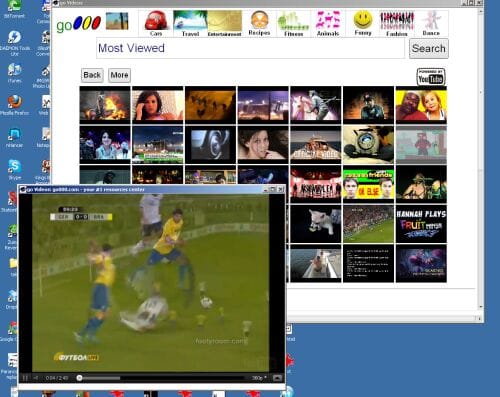Open the Travel category icon
Screen dimensions: 500x397
[x=190, y=23]
